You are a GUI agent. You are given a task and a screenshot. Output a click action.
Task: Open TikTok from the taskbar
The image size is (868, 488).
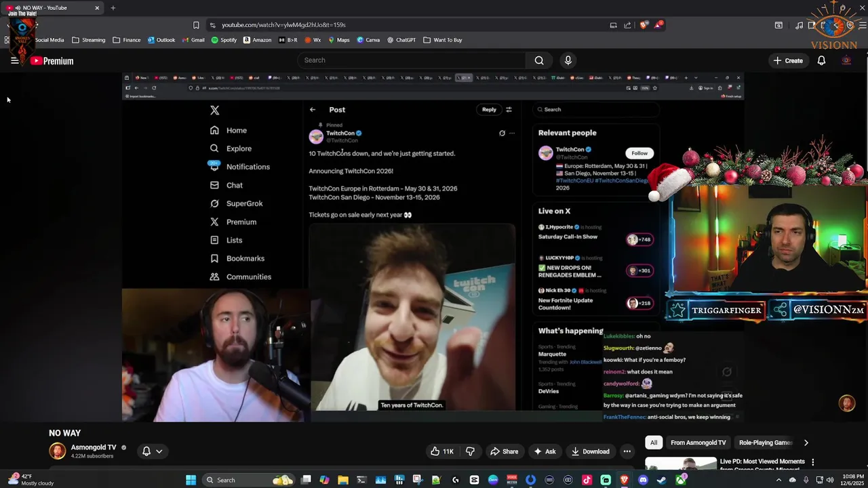(x=587, y=480)
